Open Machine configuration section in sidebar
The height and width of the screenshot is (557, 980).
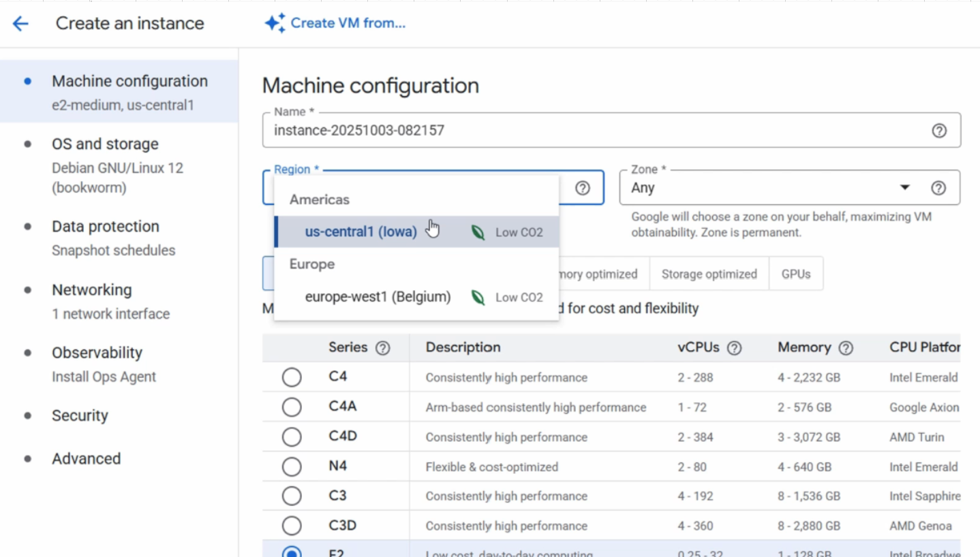coord(119,92)
